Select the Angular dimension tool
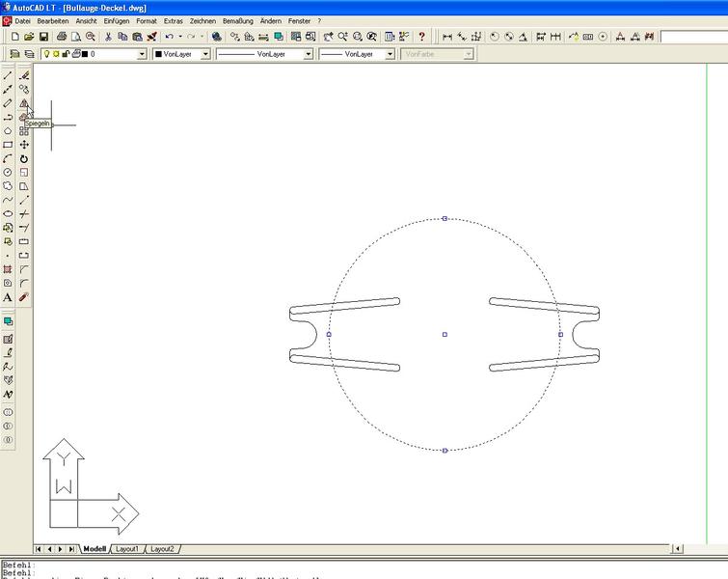Viewport: 728px width, 579px height. [x=523, y=37]
